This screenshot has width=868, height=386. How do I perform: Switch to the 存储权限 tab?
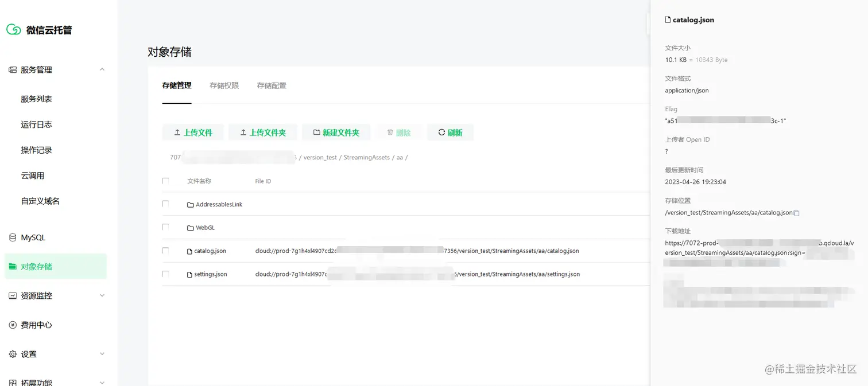224,85
